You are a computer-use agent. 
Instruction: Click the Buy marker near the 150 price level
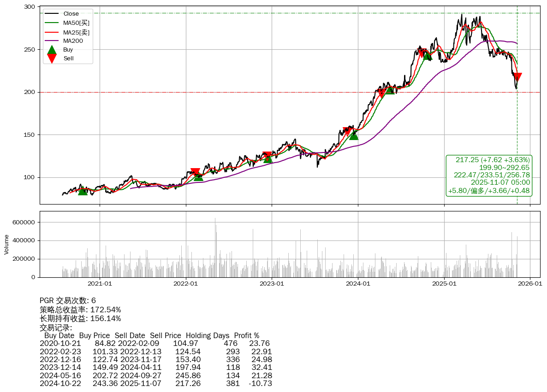354,135
